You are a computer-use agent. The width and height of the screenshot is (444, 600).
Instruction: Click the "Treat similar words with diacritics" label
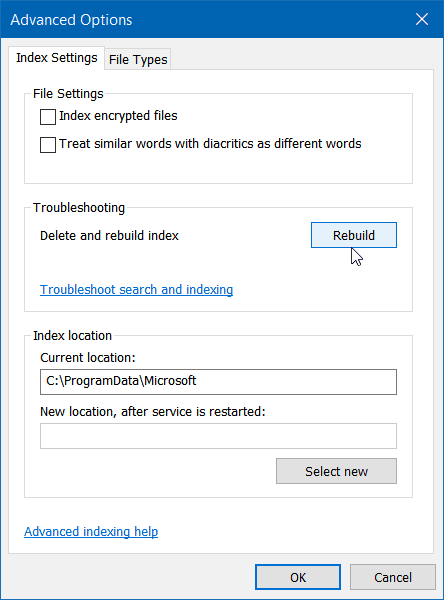click(210, 143)
